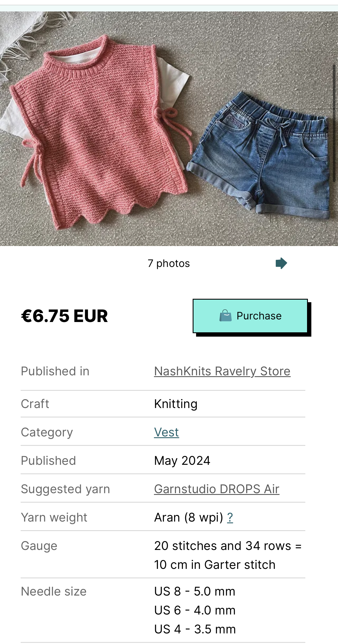Tap the pink knitted vest in photo
Viewport: 338px width, 644px height.
(100, 132)
